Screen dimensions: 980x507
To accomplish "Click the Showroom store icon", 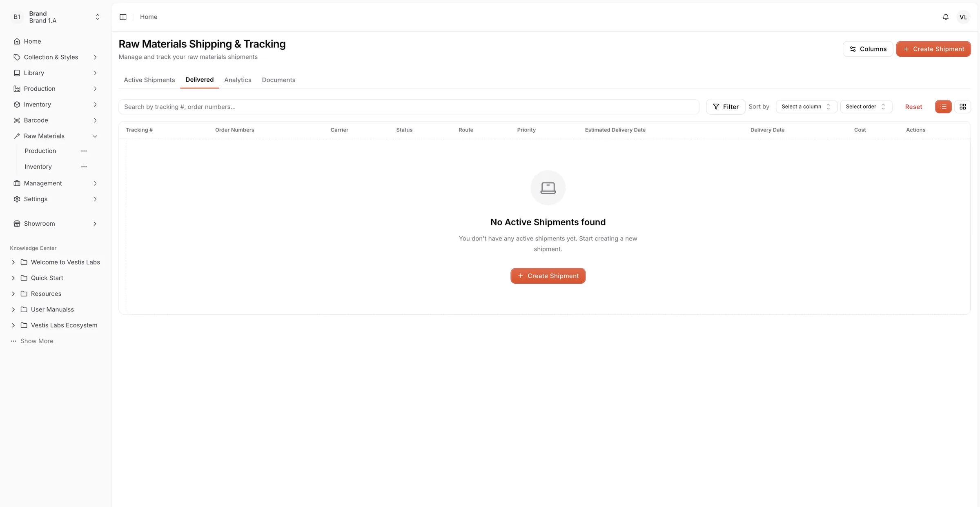I will (x=17, y=224).
